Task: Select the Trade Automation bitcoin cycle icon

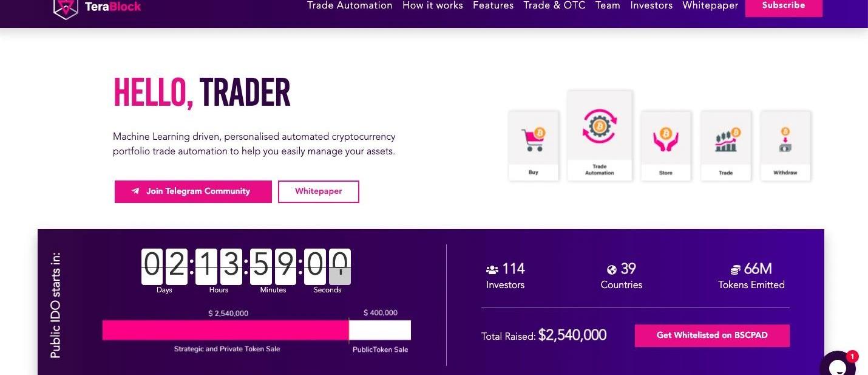Action: tap(599, 126)
